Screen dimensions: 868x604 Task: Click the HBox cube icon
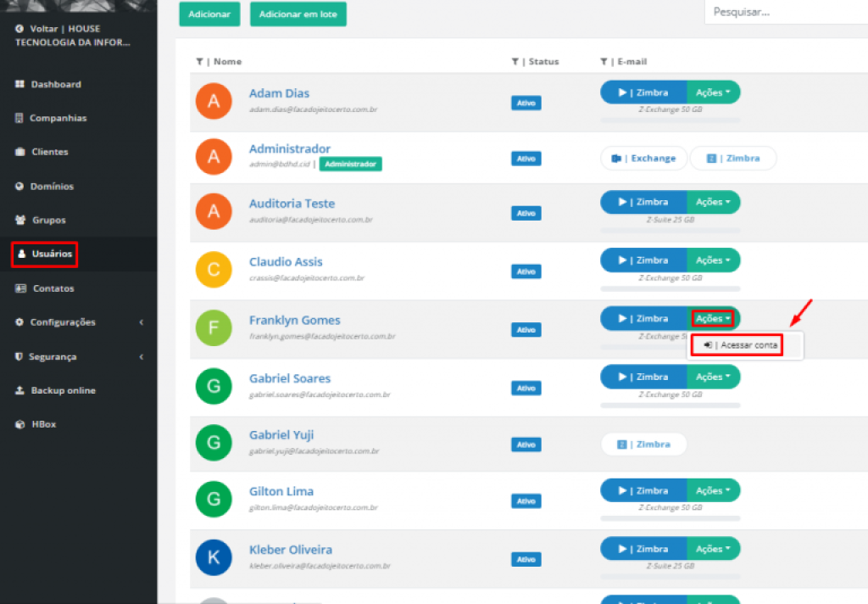click(x=20, y=424)
